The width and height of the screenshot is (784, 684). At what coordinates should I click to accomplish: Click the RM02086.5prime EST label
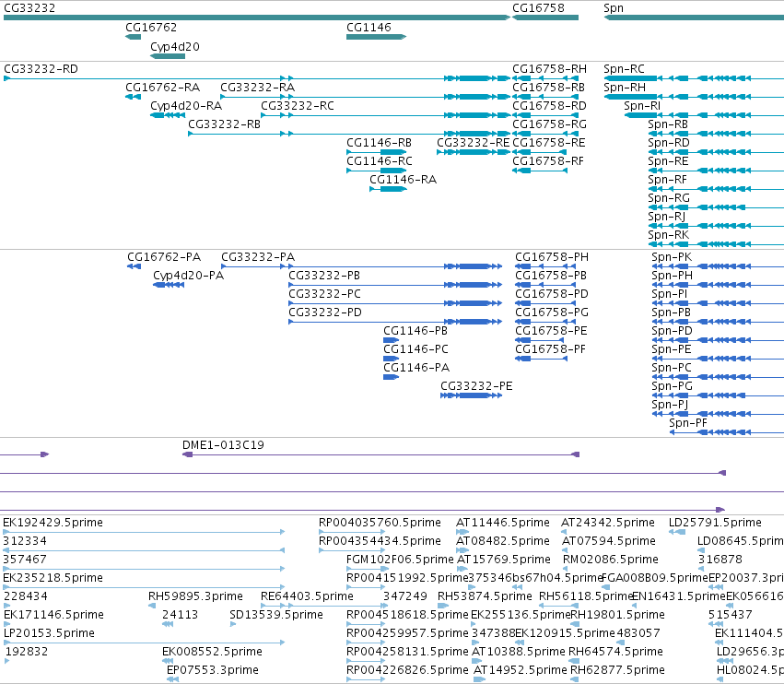611,560
